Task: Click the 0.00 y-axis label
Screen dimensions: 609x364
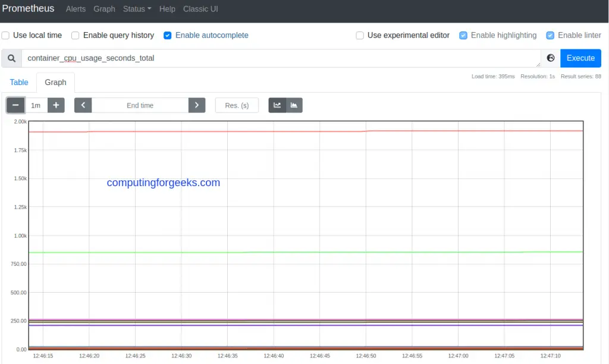Action: click(21, 350)
